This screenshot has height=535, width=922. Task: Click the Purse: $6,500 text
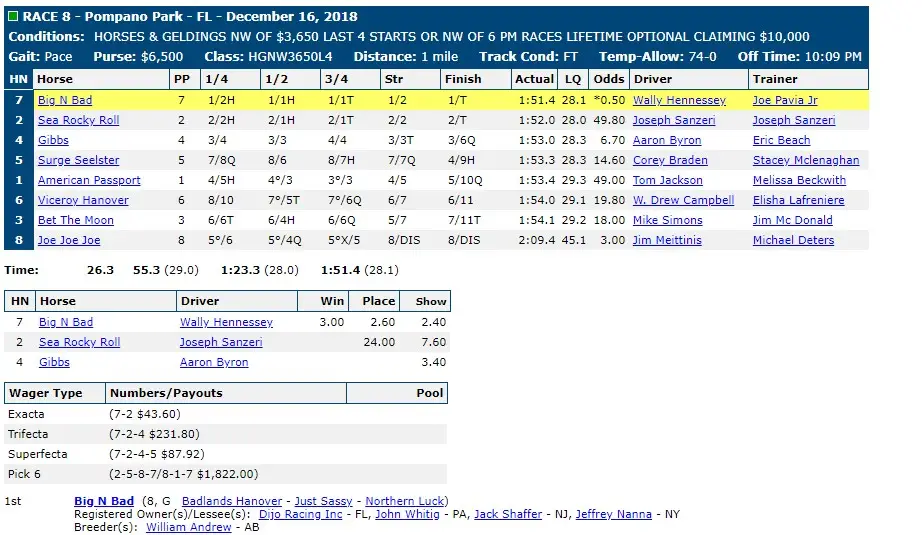138,56
